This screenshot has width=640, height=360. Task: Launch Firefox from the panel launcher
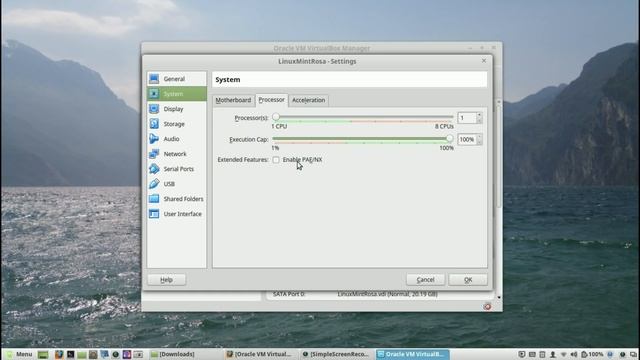(59, 354)
